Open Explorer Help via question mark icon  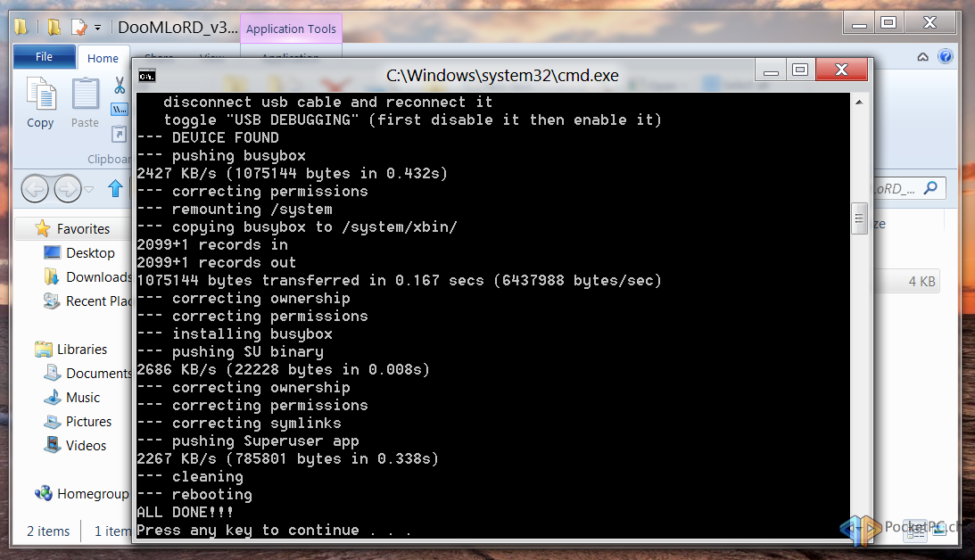pos(946,57)
